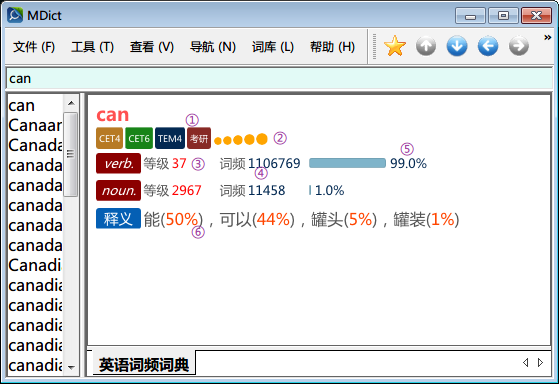
Task: Click the blue 释义 label
Action: click(x=118, y=218)
